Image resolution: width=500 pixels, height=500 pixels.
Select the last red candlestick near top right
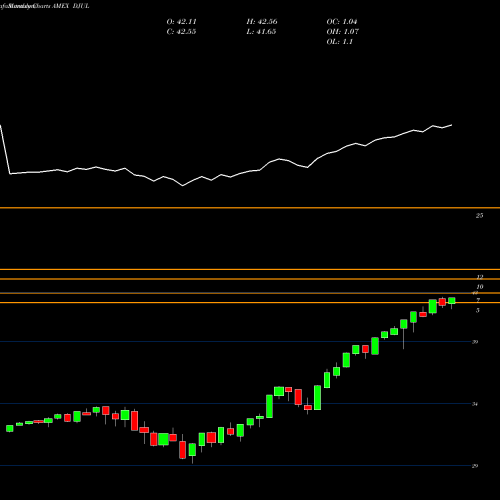(x=442, y=302)
